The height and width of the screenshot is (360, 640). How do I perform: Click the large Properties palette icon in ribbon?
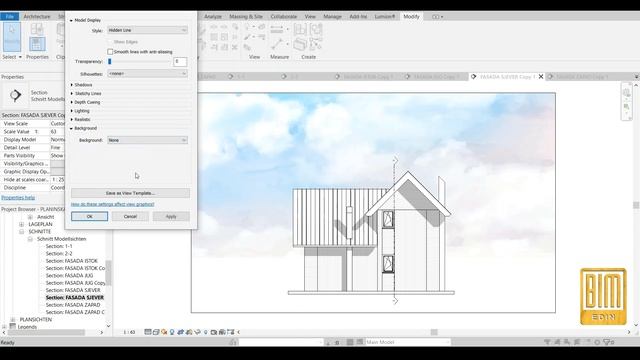37,44
